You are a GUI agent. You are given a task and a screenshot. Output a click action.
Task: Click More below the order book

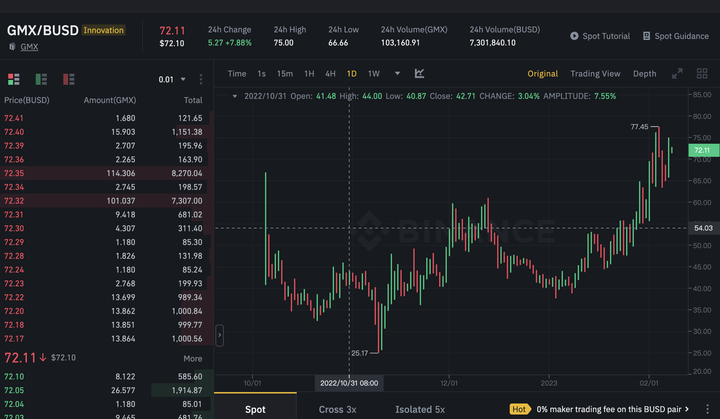click(193, 358)
